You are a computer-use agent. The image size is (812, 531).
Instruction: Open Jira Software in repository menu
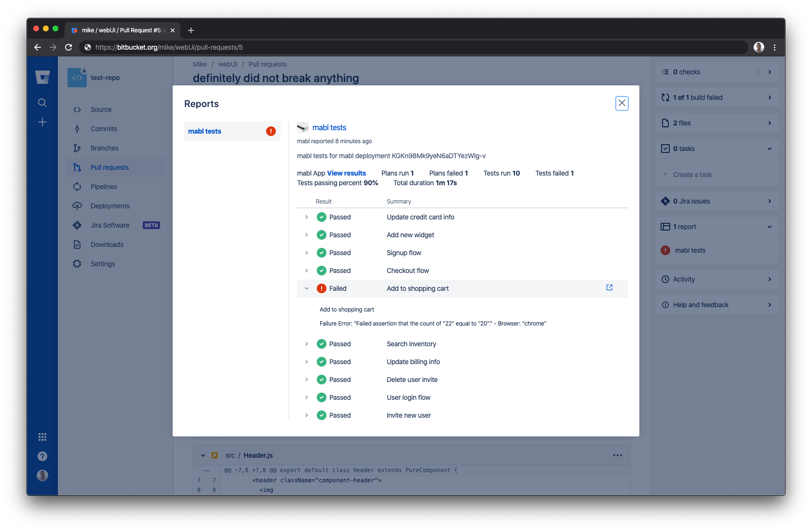(116, 225)
